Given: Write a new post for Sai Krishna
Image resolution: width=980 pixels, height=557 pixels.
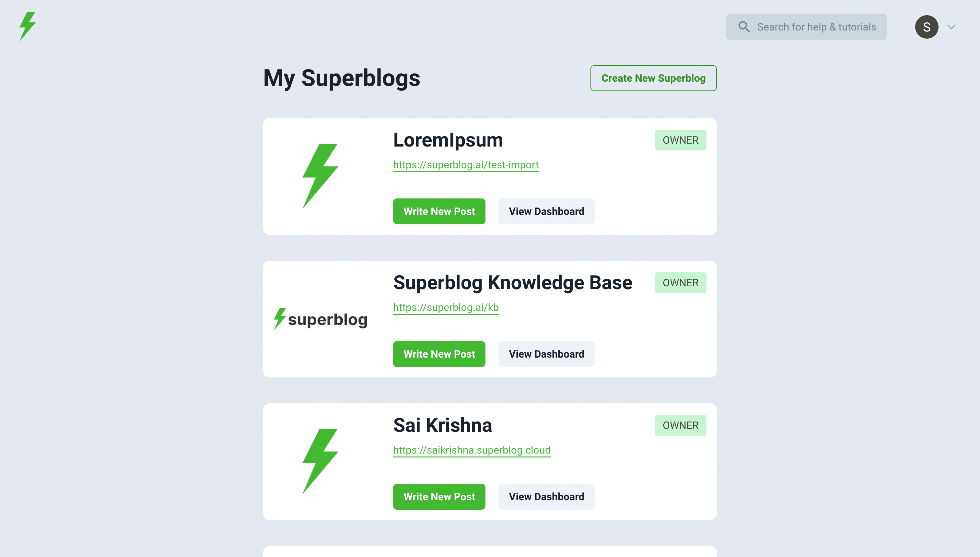Looking at the screenshot, I should pos(439,497).
